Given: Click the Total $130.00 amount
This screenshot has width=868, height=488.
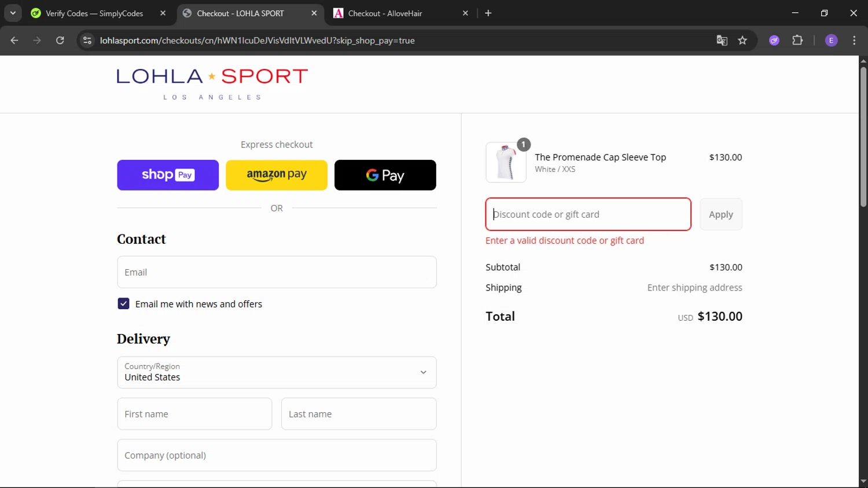Looking at the screenshot, I should 720,317.
